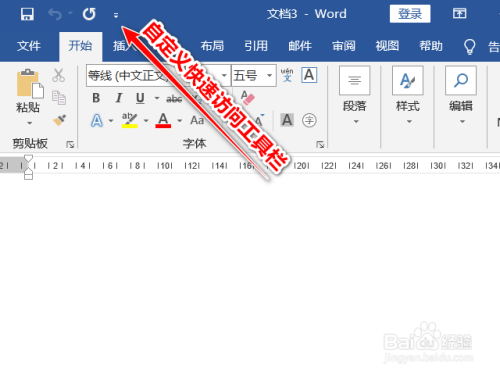
Task: Open the 剪贴板 dialog launcher
Action: (70, 144)
